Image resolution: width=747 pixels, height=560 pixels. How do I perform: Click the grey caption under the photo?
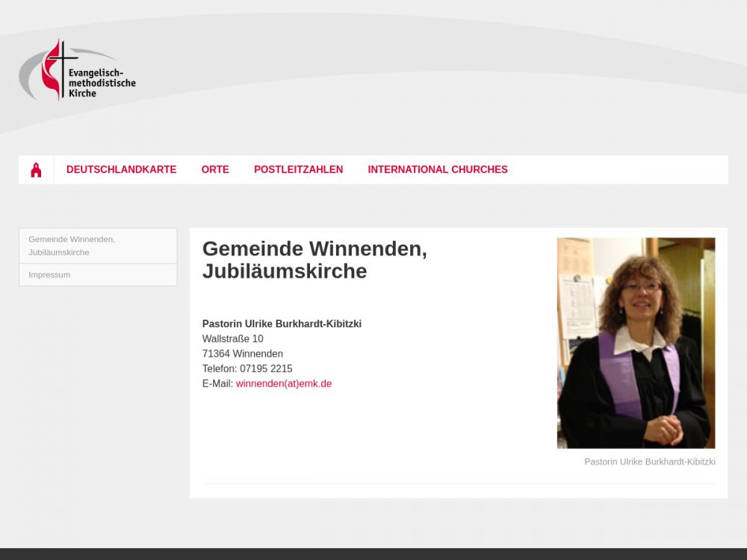pyautogui.click(x=649, y=462)
